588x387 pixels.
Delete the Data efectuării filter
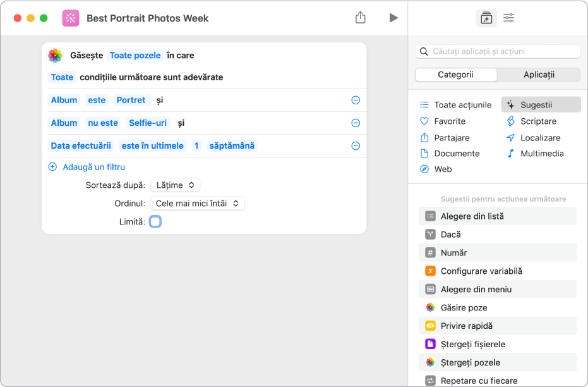[356, 146]
